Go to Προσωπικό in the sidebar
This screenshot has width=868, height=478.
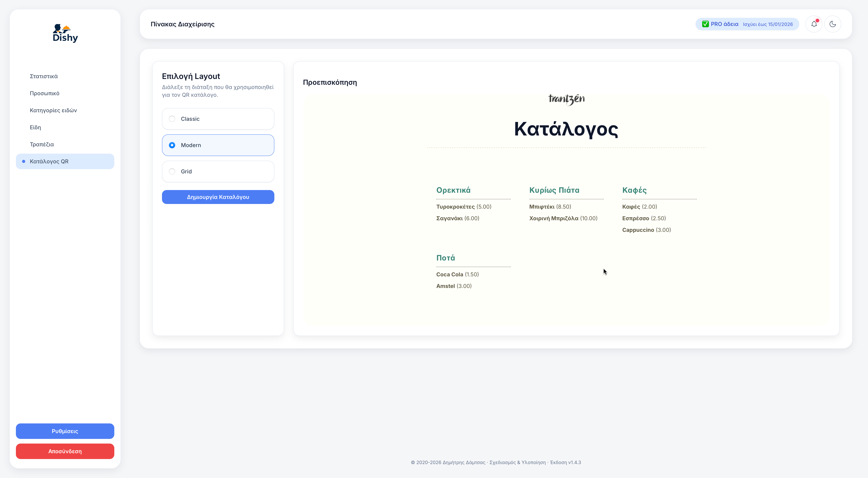pyautogui.click(x=45, y=93)
